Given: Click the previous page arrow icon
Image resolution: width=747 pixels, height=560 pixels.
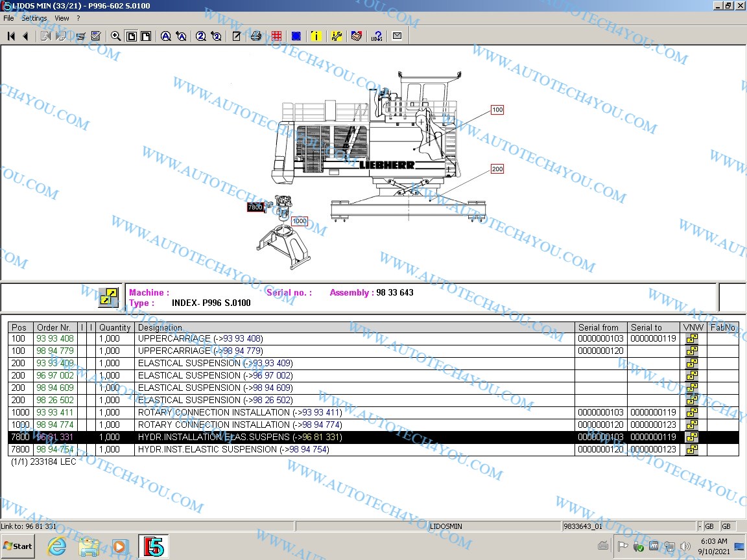Looking at the screenshot, I should pos(25,36).
